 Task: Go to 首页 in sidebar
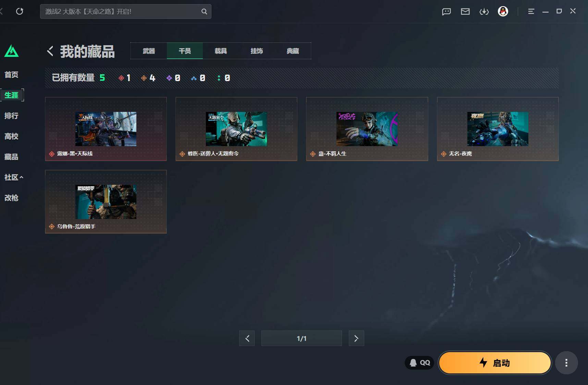click(x=11, y=75)
